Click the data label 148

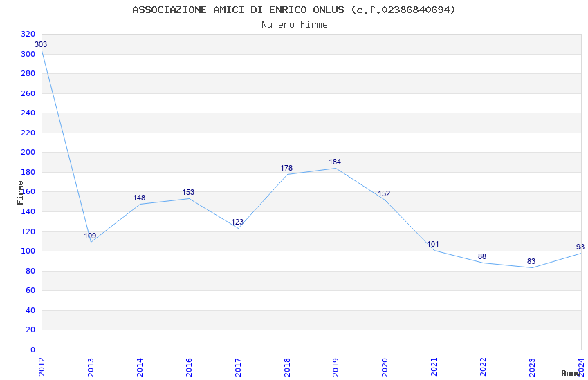tap(139, 198)
